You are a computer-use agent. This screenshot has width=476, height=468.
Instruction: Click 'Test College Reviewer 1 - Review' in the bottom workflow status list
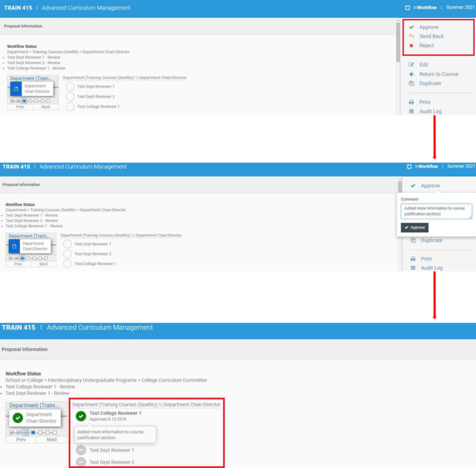point(40,387)
